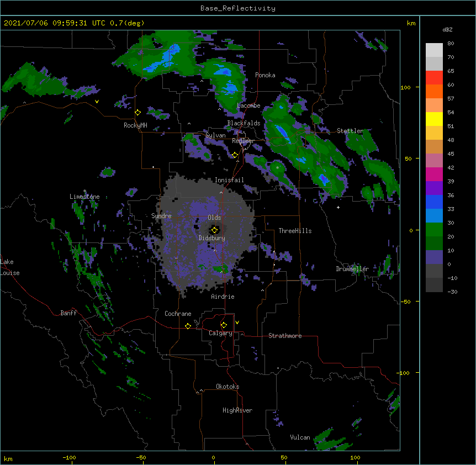
Task: Click the Olds city label
Action: pyautogui.click(x=214, y=218)
